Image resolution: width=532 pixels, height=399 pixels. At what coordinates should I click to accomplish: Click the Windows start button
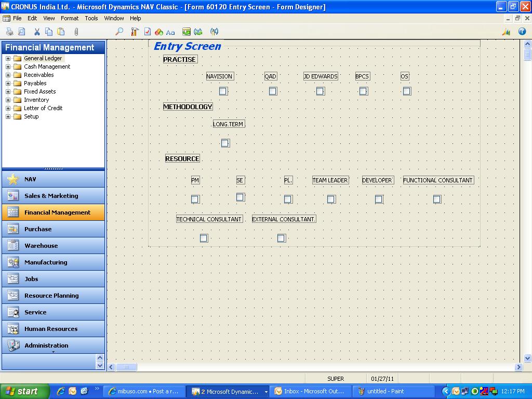click(x=25, y=391)
